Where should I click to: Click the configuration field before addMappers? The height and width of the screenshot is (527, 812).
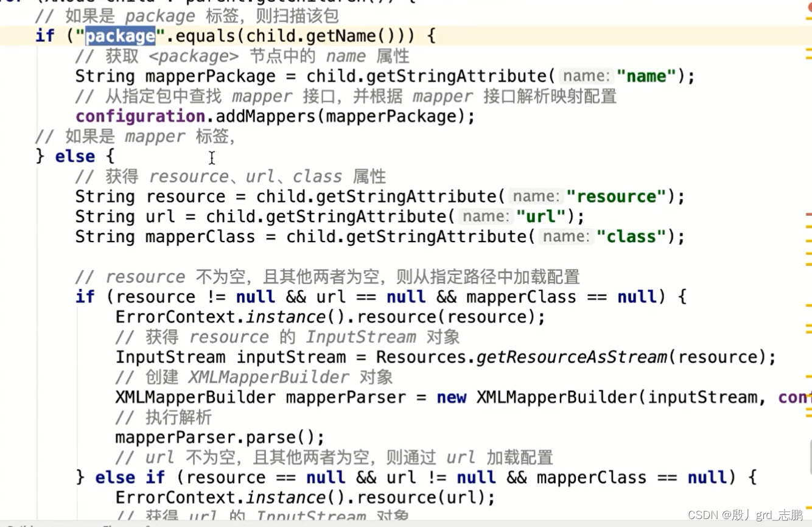(x=140, y=116)
